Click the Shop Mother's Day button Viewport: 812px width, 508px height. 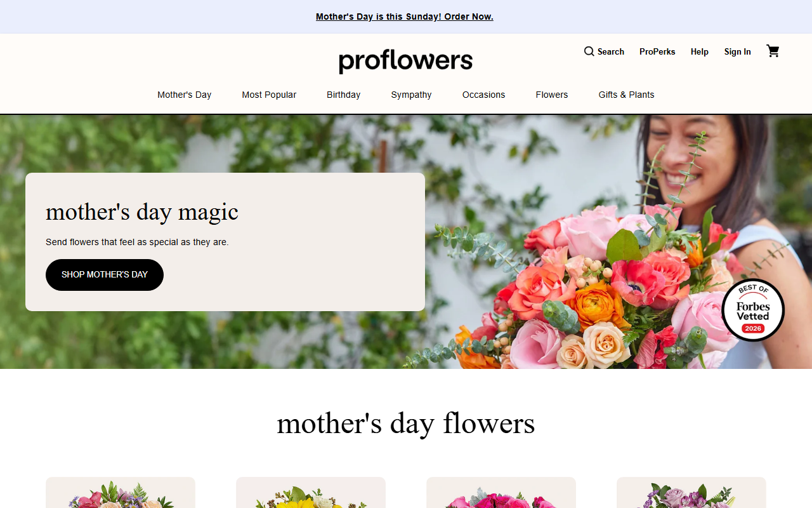[x=105, y=275]
